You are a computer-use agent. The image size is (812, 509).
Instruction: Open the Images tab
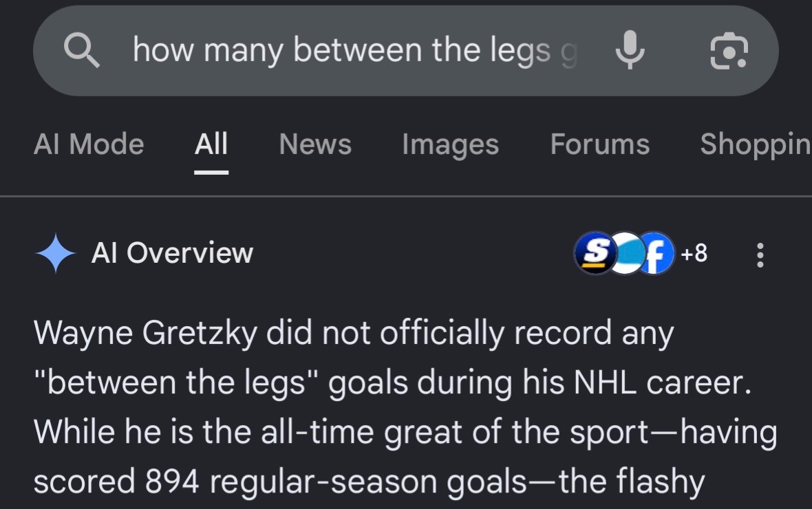point(451,144)
